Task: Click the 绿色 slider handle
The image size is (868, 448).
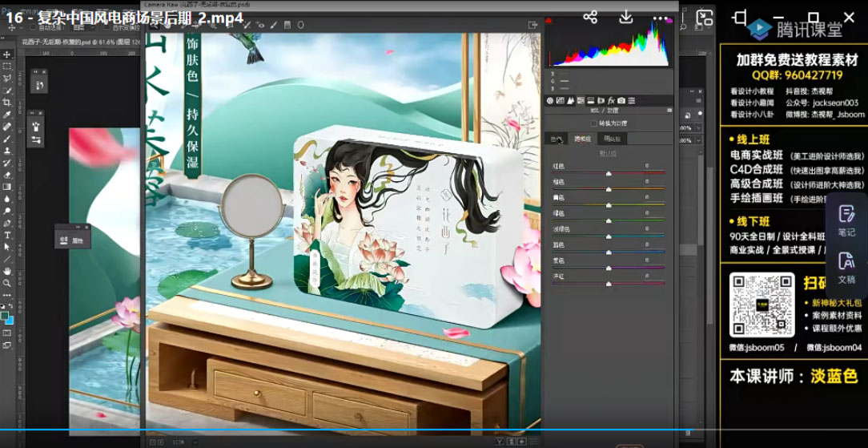Action: (609, 221)
